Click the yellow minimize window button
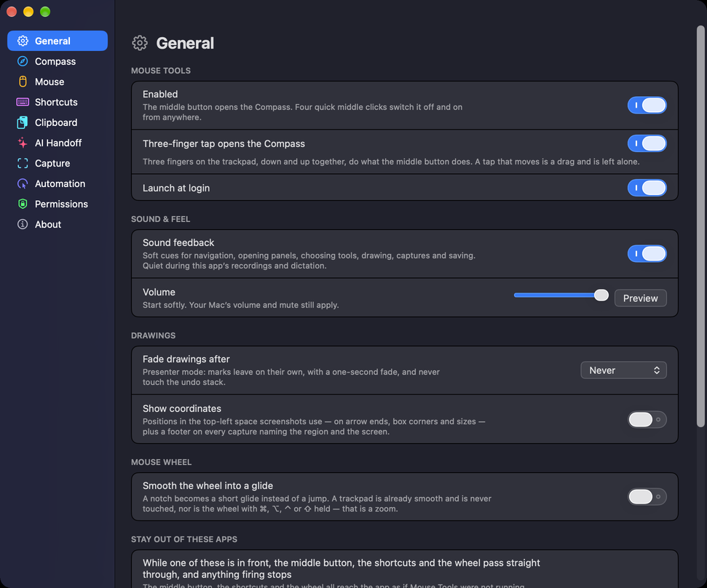Image resolution: width=707 pixels, height=588 pixels. coord(28,12)
